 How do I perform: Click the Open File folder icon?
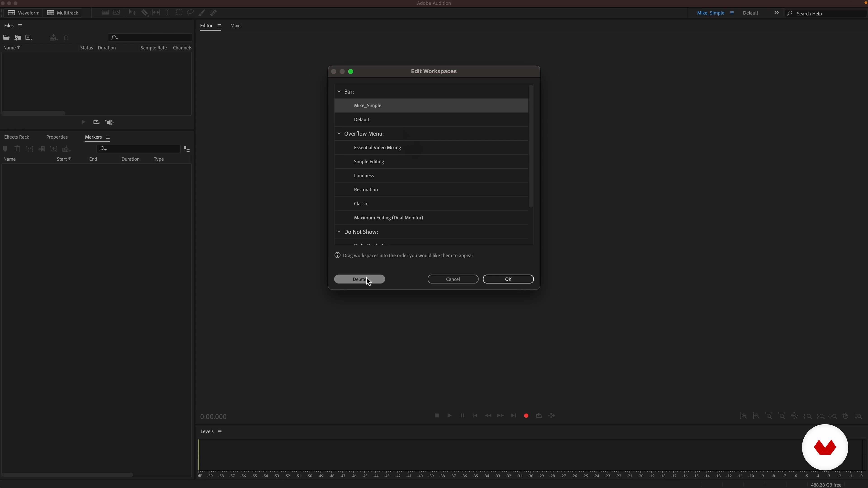pos(6,37)
